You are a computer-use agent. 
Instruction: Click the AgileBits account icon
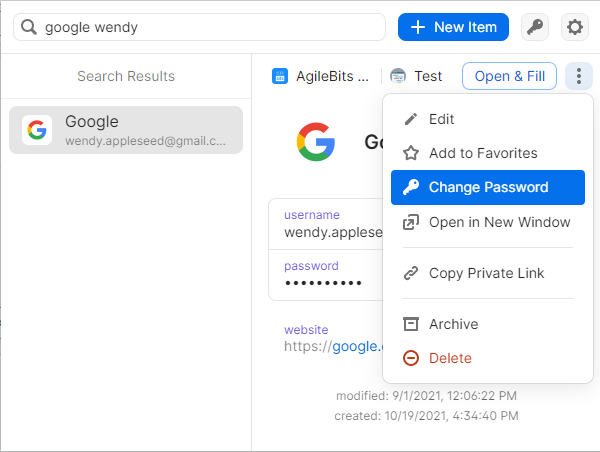280,76
